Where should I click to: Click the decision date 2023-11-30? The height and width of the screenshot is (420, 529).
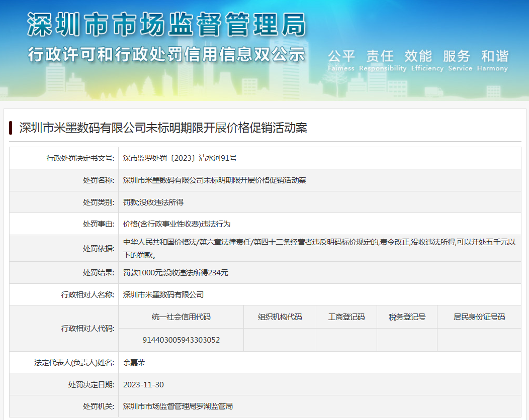click(x=143, y=385)
